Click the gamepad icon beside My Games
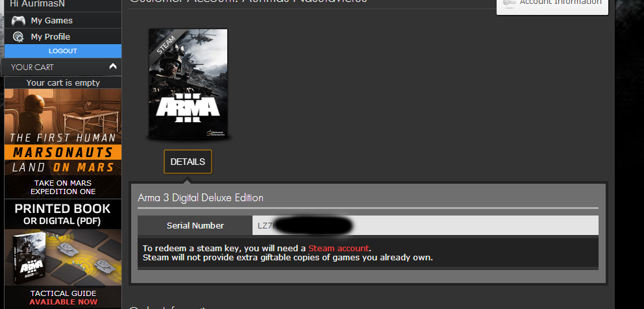 pyautogui.click(x=18, y=21)
